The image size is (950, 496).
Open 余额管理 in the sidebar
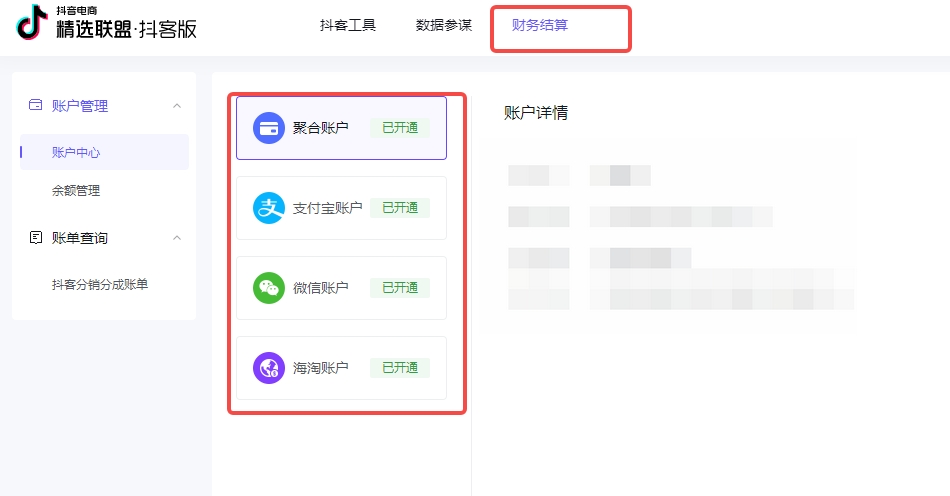[x=76, y=190]
